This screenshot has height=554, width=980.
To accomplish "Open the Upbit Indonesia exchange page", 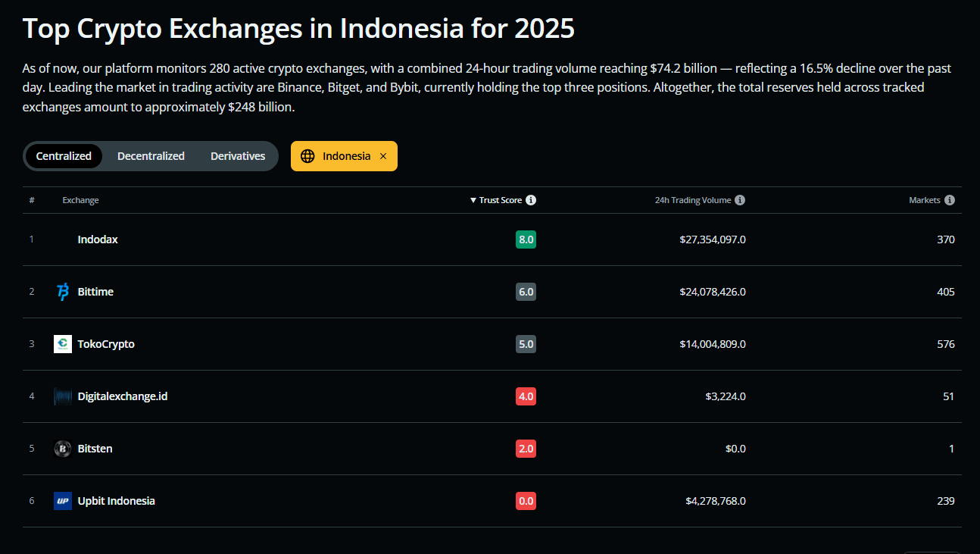I will (x=116, y=500).
